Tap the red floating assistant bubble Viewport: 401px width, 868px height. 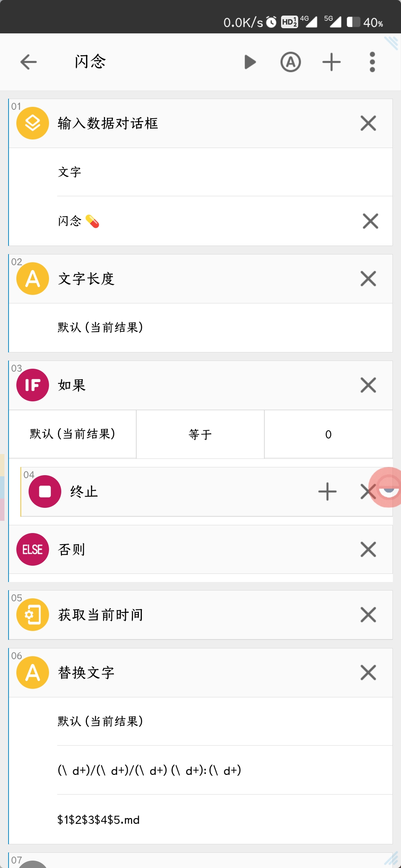[x=388, y=487]
